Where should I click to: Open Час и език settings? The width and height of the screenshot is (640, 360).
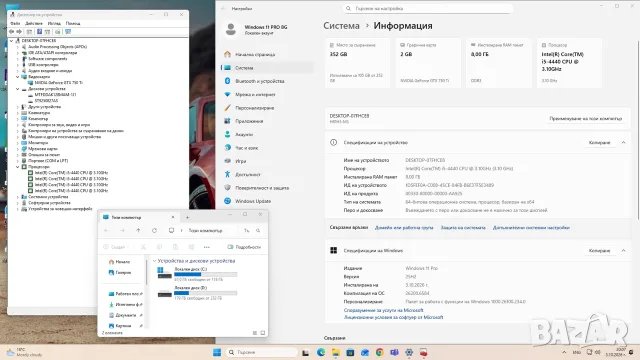(x=268, y=148)
